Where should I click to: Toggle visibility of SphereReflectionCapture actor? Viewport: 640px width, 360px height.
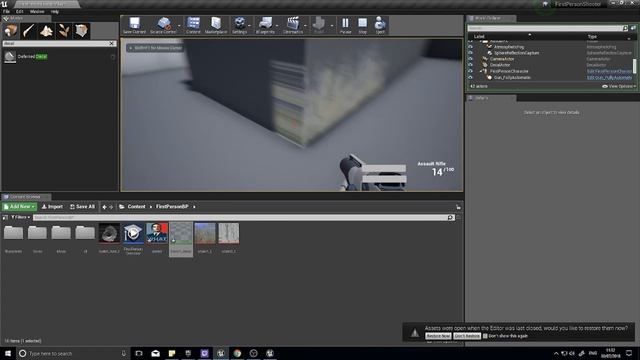[x=471, y=53]
